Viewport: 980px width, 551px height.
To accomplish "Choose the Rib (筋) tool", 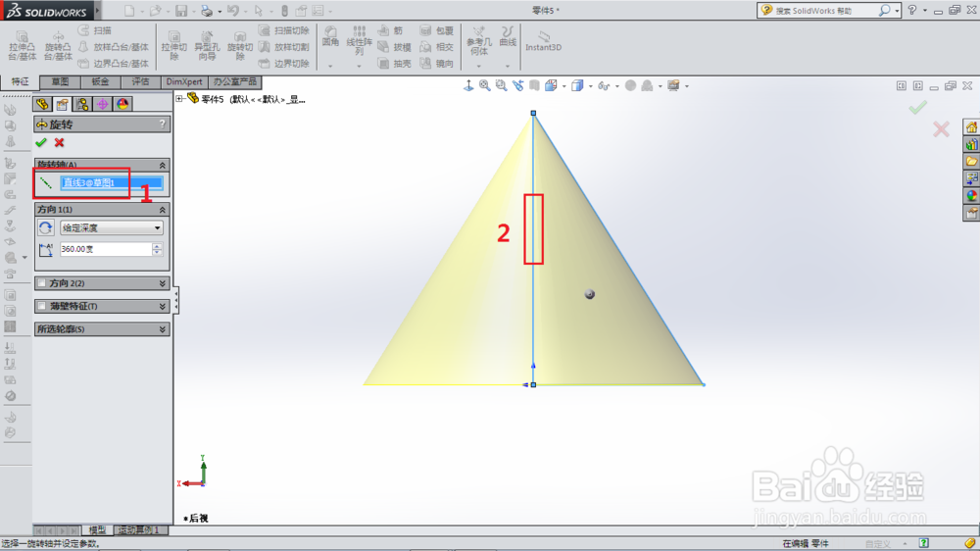I will [391, 30].
